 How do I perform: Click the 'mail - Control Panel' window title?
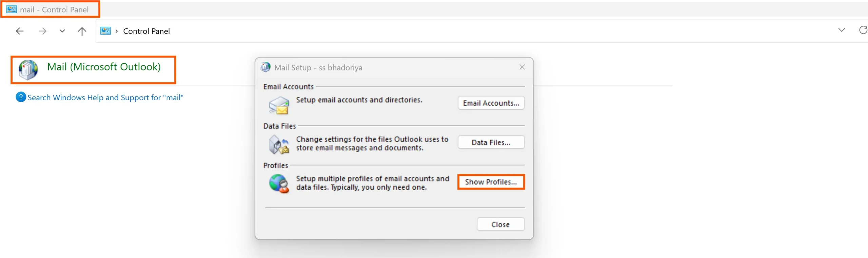(54, 9)
